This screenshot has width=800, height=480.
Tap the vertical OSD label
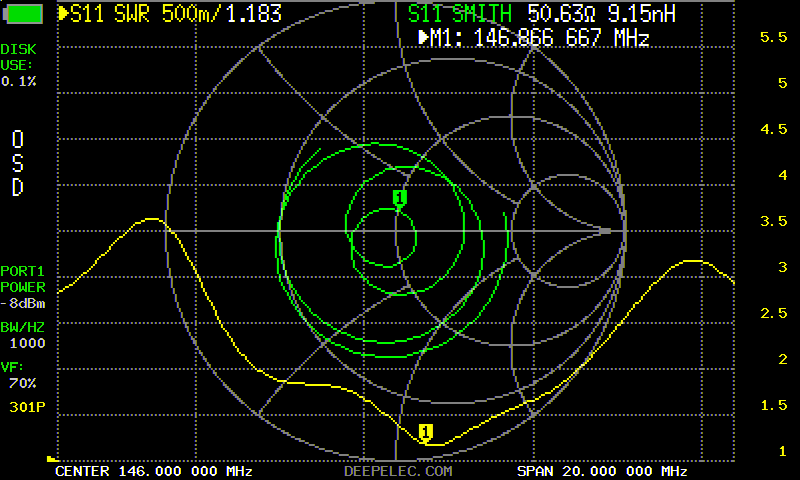click(17, 163)
